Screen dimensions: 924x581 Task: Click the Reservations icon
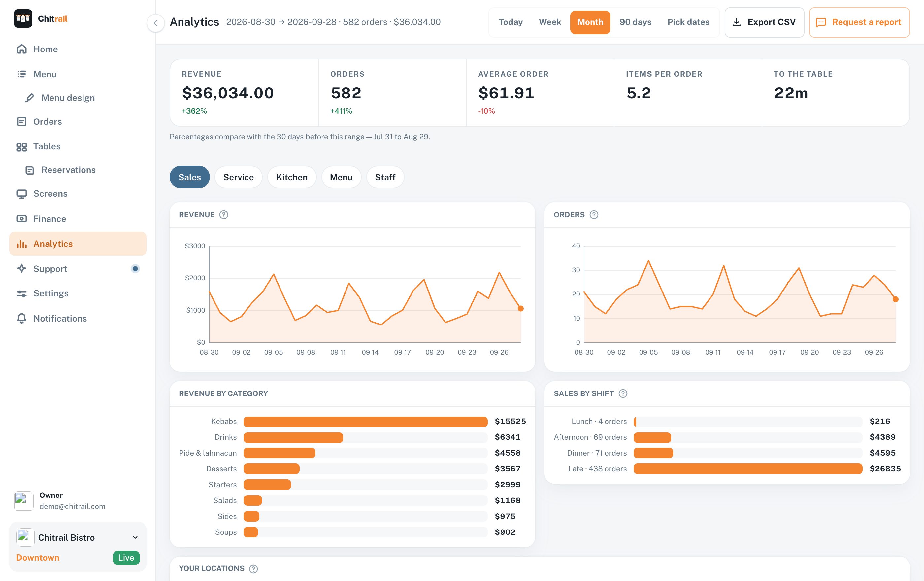(30, 170)
